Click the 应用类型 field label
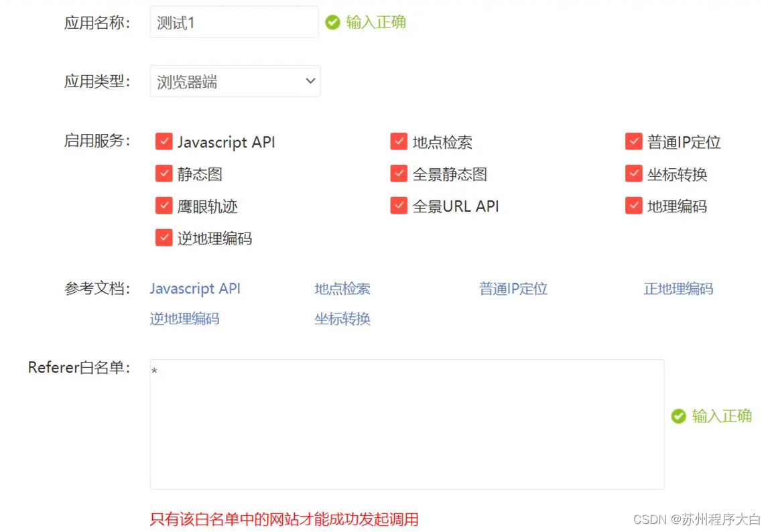This screenshot has width=770, height=532. [x=97, y=82]
